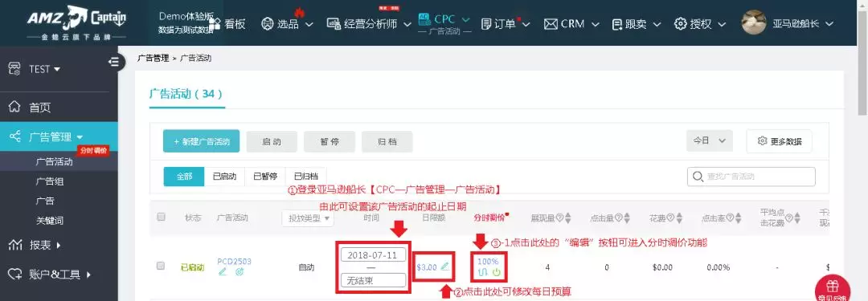Click the 新建广告活动 button
868x301 pixels.
tap(202, 141)
